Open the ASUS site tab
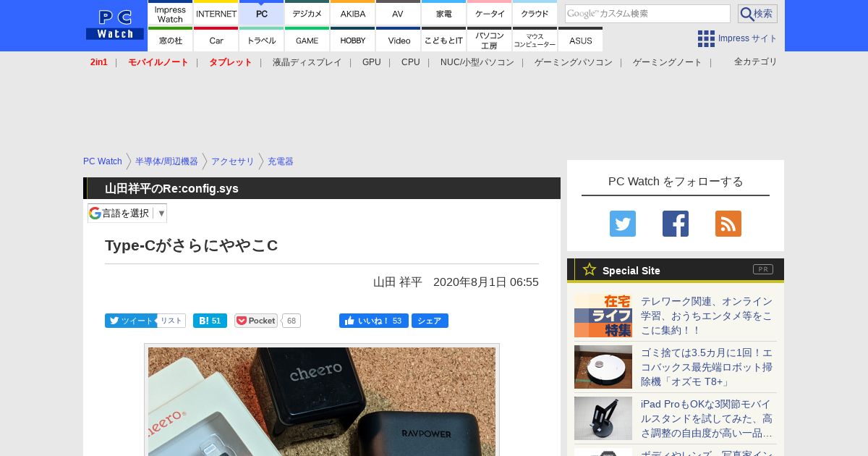 580,39
